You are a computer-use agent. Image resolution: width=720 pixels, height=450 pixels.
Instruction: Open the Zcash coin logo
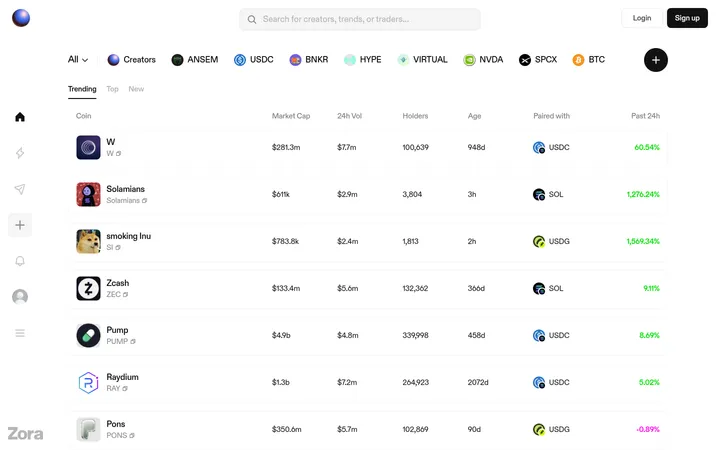point(88,288)
